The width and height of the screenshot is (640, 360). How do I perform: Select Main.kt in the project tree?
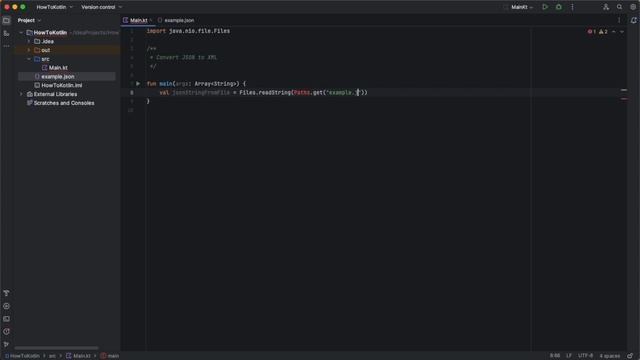point(58,68)
